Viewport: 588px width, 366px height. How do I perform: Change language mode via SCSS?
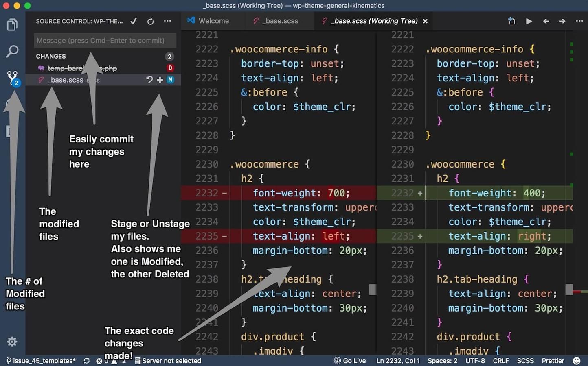pyautogui.click(x=525, y=361)
